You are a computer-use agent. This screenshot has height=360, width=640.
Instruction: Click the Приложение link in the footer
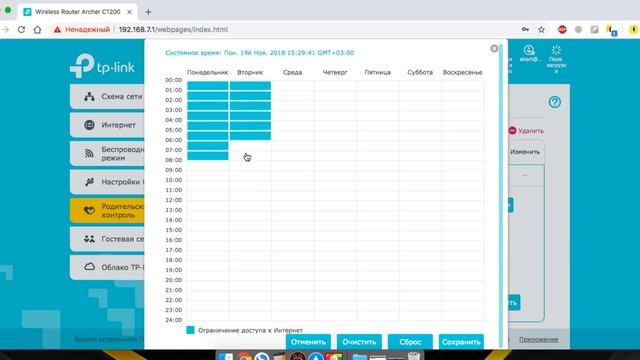(538, 340)
